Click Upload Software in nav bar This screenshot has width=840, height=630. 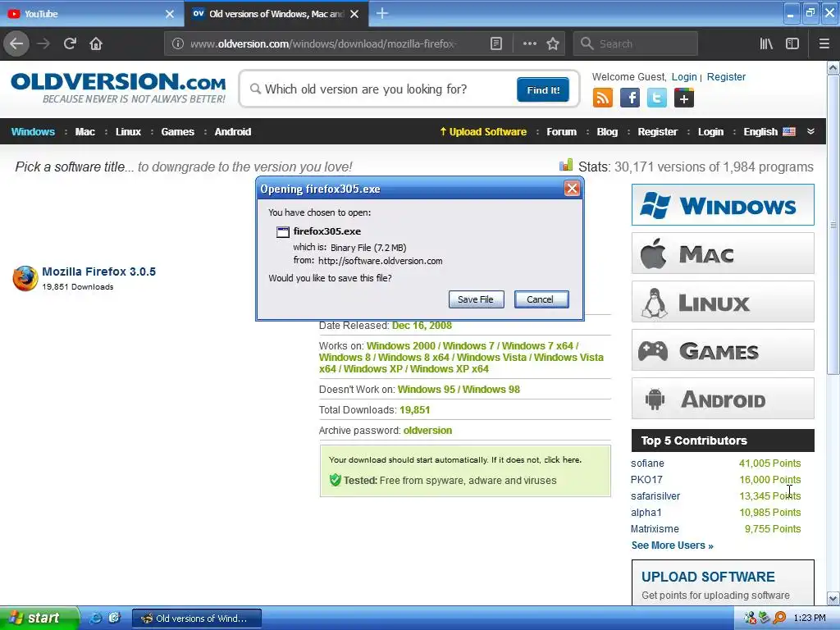click(x=483, y=132)
